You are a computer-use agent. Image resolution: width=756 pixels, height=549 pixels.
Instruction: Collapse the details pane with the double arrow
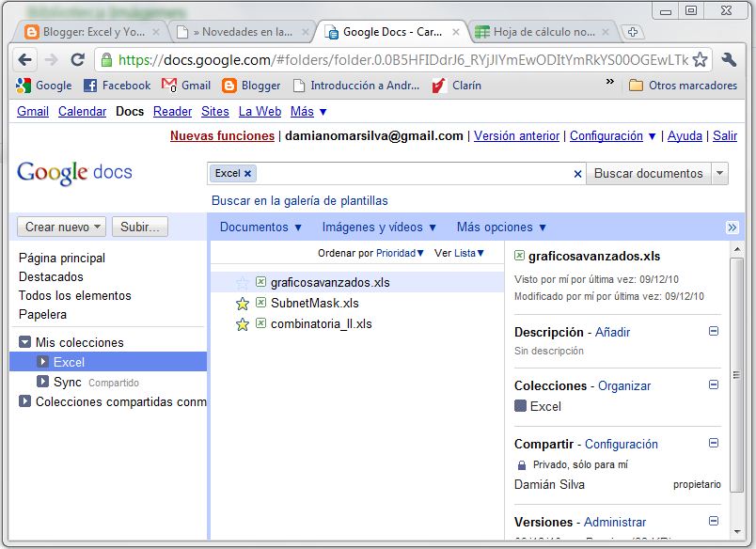[732, 227]
